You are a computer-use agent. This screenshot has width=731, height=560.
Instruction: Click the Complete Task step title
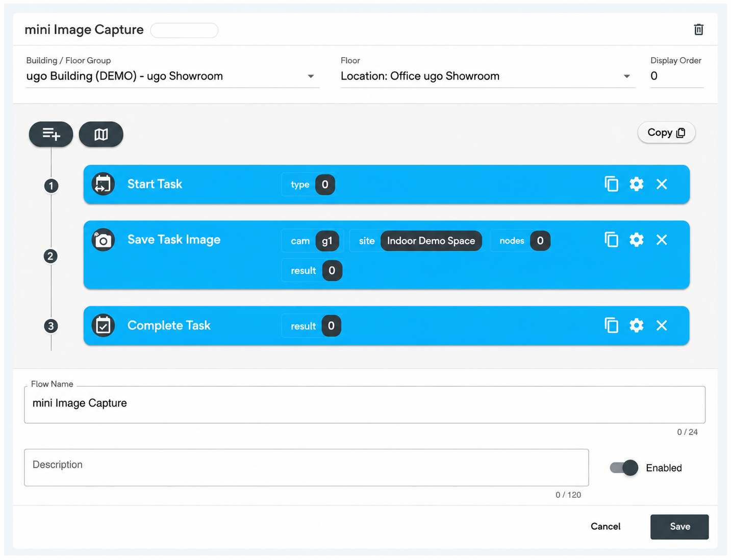point(169,325)
